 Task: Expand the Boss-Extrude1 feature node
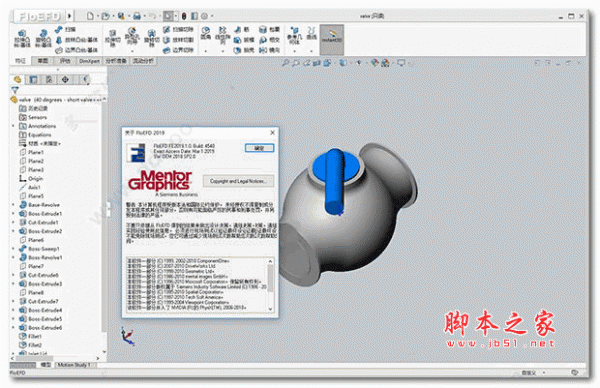coord(13,214)
